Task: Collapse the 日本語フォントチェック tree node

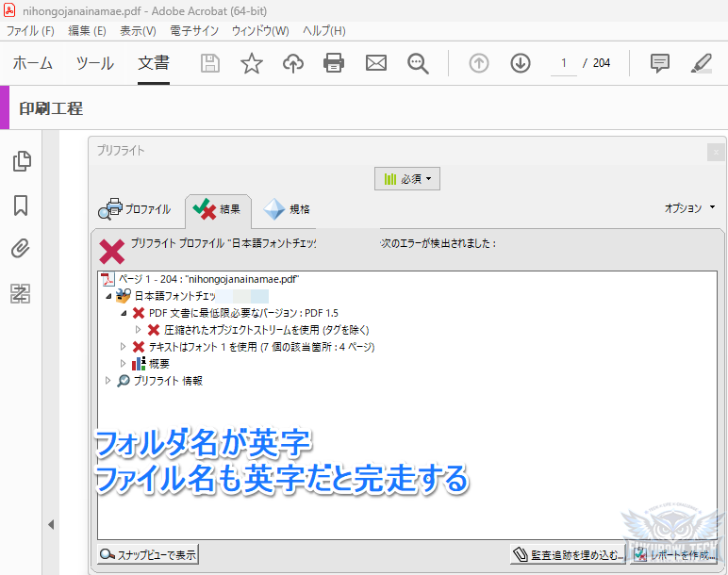Action: tap(108, 296)
